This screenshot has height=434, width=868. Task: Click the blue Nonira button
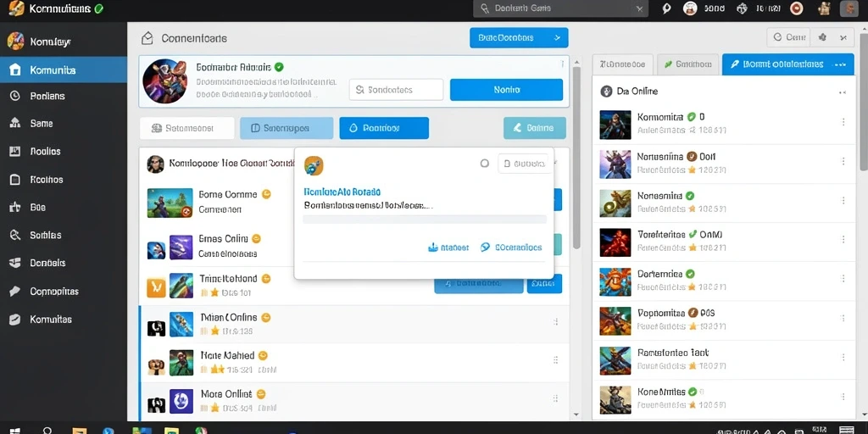point(506,90)
